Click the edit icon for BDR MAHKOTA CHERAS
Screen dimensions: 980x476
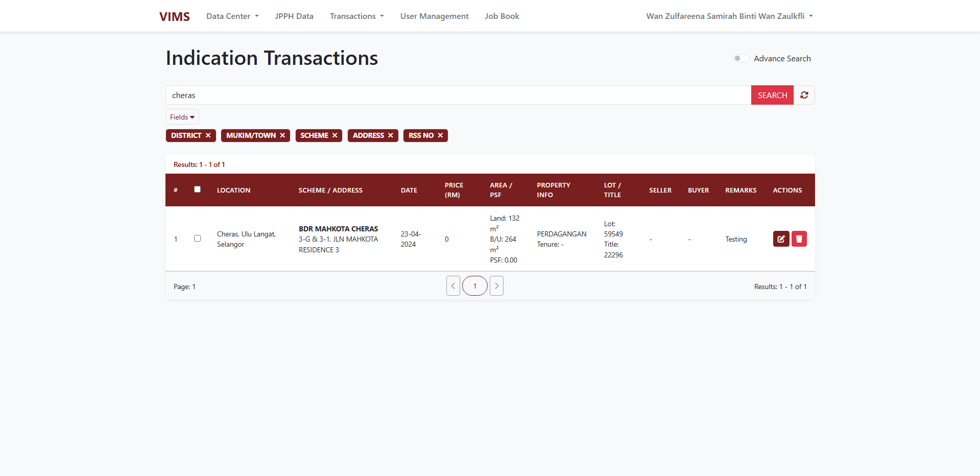(781, 239)
